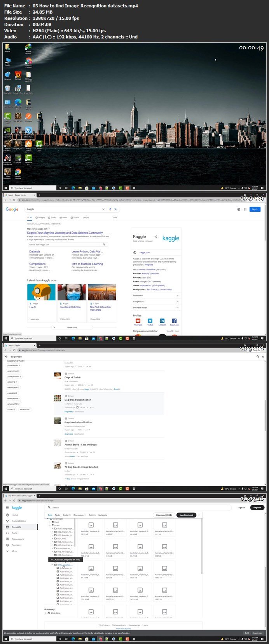Switch to the Videos tab in Google results
The image size is (269, 644).
point(75,218)
